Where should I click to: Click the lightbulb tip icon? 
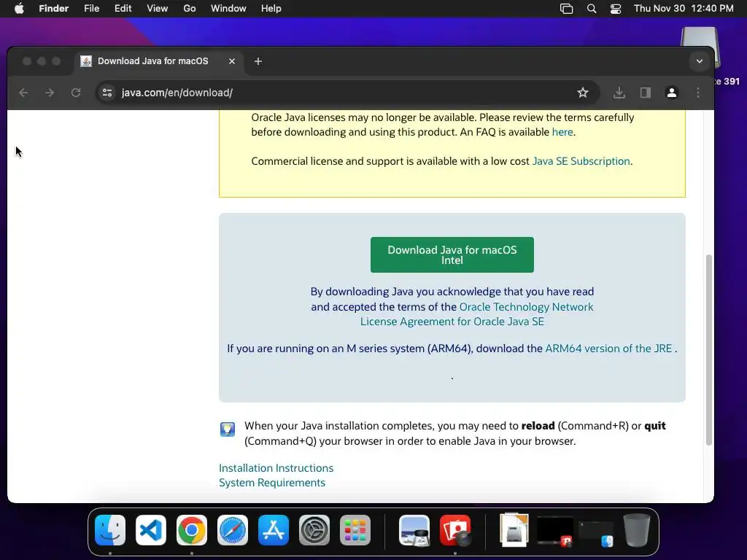pyautogui.click(x=228, y=429)
